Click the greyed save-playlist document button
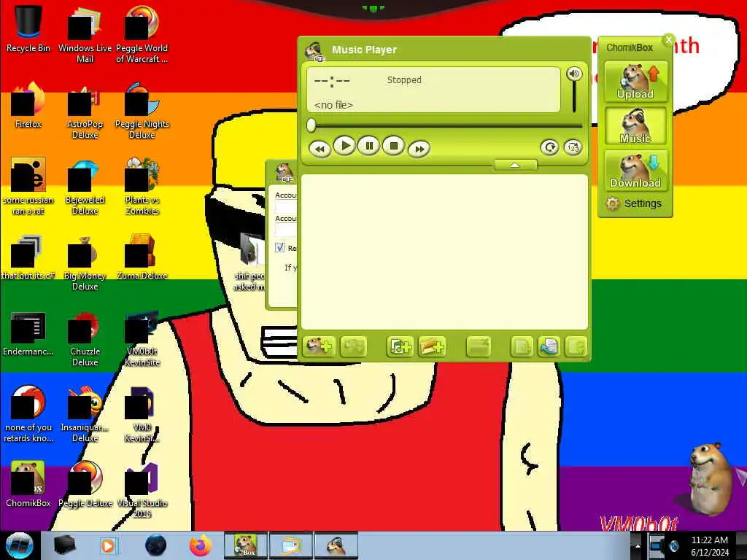The image size is (747, 560). pyautogui.click(x=522, y=346)
